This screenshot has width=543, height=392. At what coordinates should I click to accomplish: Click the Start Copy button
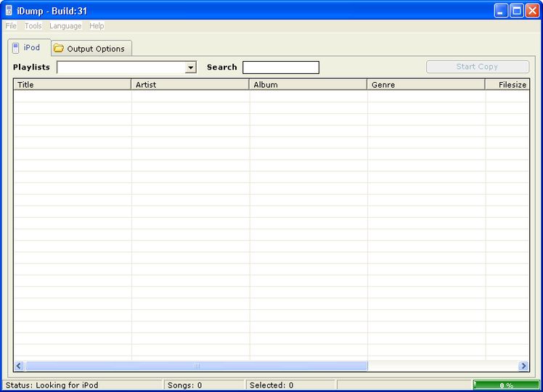point(478,67)
